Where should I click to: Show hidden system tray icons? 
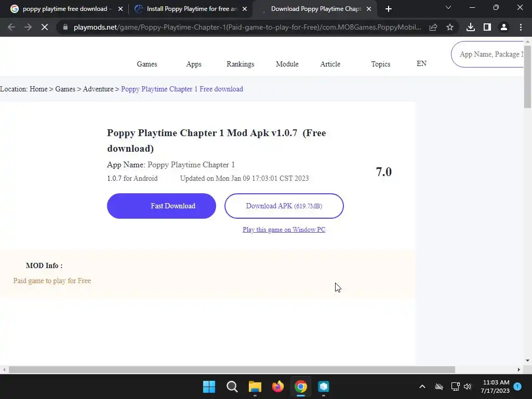tap(422, 387)
